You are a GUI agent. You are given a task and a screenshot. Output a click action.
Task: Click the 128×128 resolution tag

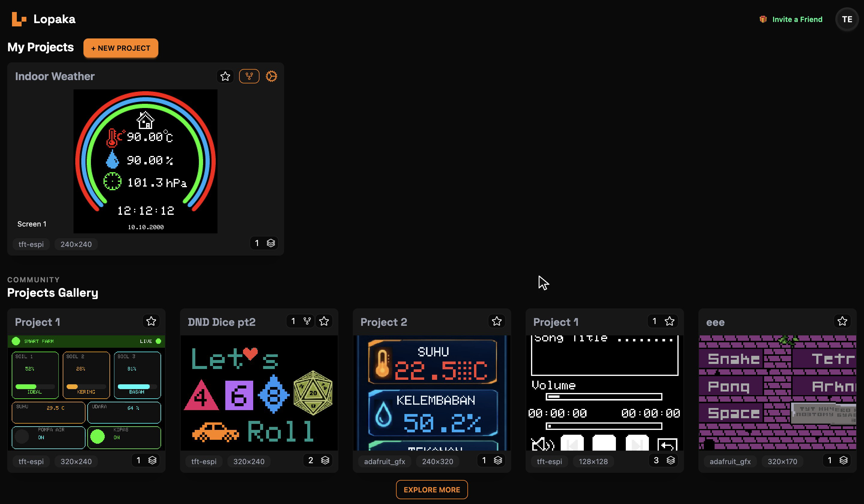click(x=593, y=461)
